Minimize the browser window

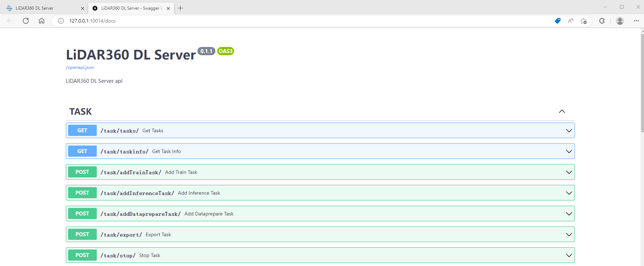[x=605, y=7]
